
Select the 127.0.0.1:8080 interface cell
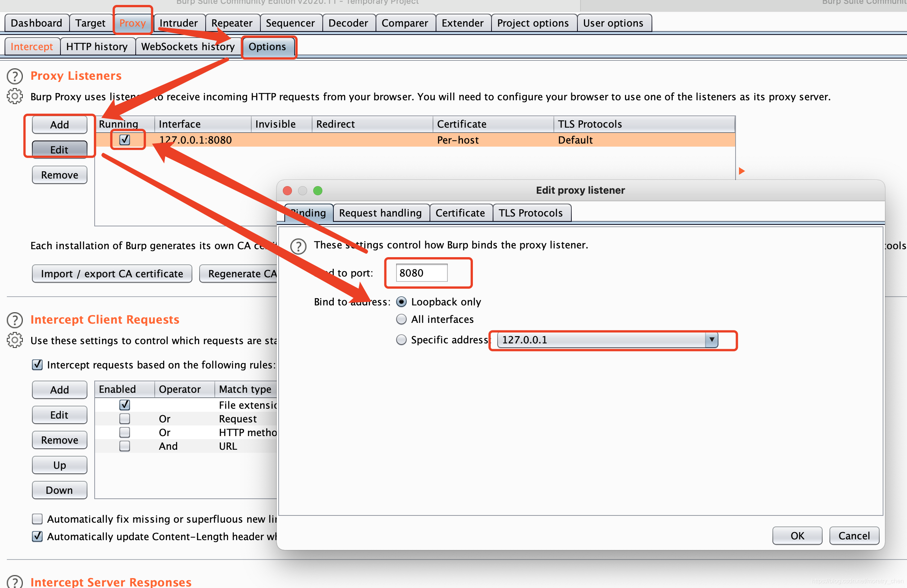pyautogui.click(x=203, y=140)
